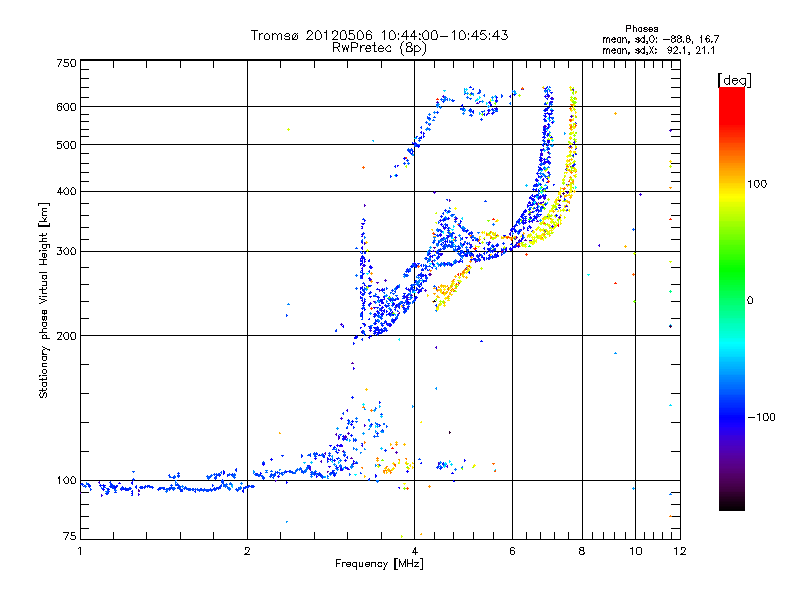Click the x-axis tick label '4'
The image size is (800, 600).
(x=414, y=551)
